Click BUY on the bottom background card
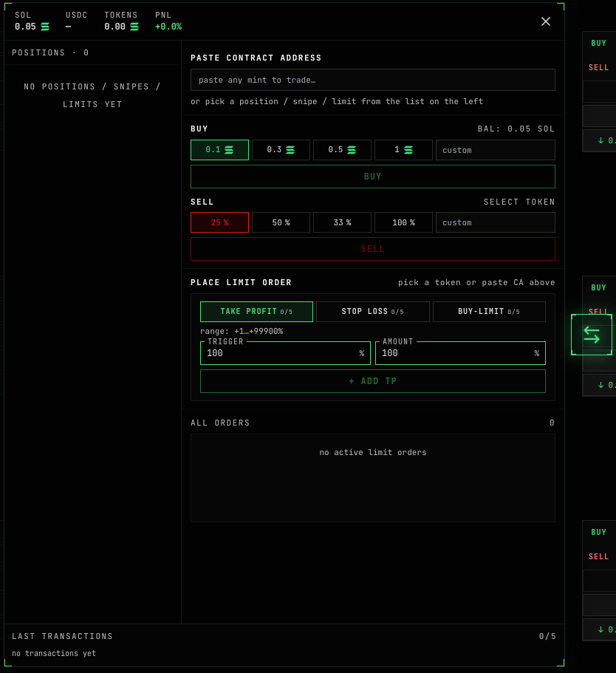This screenshot has width=616, height=673. click(598, 532)
